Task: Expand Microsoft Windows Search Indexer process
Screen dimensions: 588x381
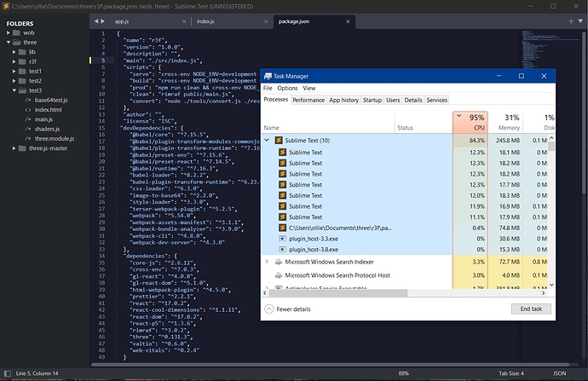Action: coord(267,262)
